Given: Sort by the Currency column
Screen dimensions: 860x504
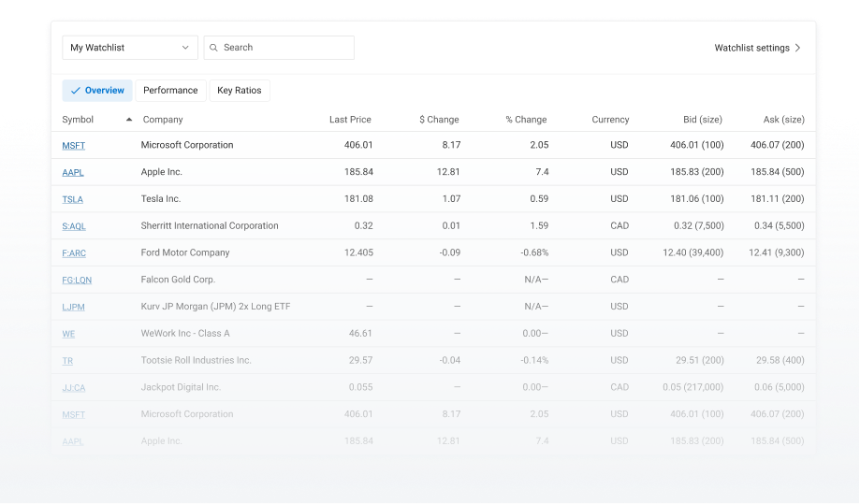Looking at the screenshot, I should click(610, 120).
